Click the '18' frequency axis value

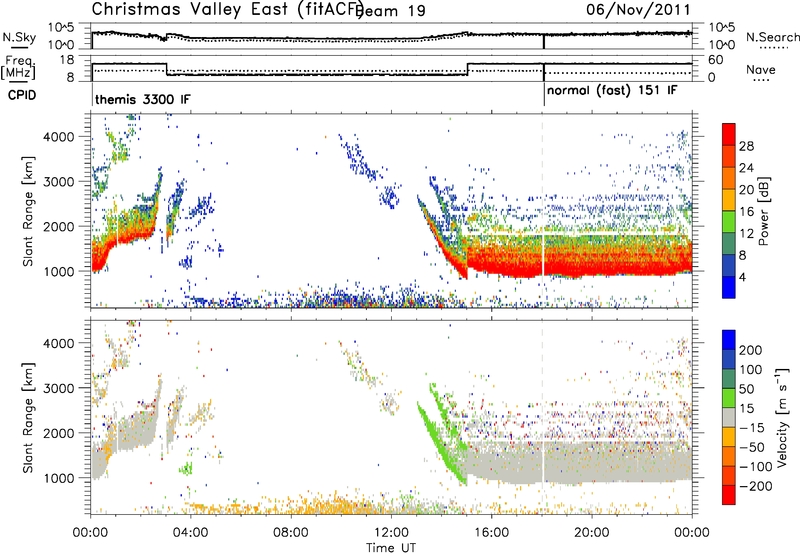(x=67, y=60)
